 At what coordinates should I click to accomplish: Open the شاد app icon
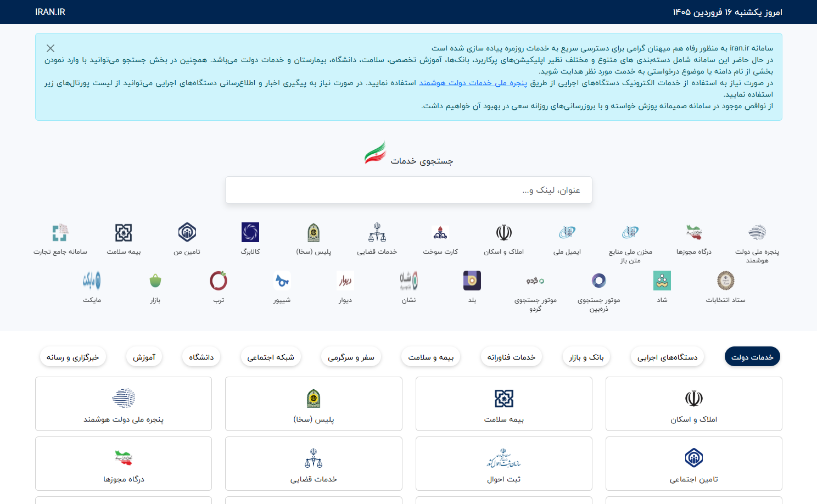point(662,281)
